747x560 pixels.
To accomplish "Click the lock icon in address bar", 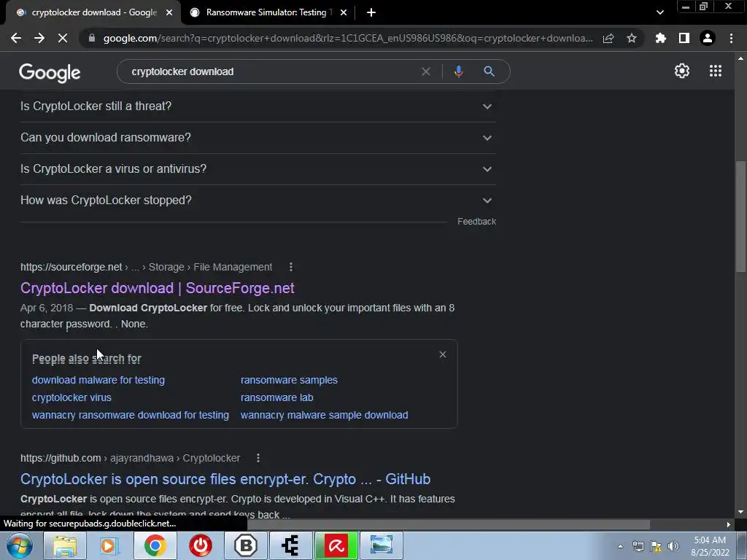I will [x=92, y=38].
